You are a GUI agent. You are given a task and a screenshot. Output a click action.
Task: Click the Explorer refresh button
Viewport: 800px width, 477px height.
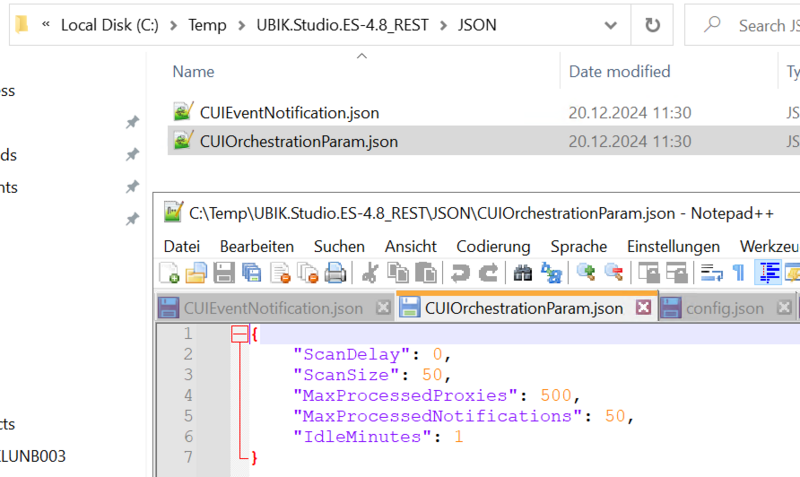click(x=652, y=25)
